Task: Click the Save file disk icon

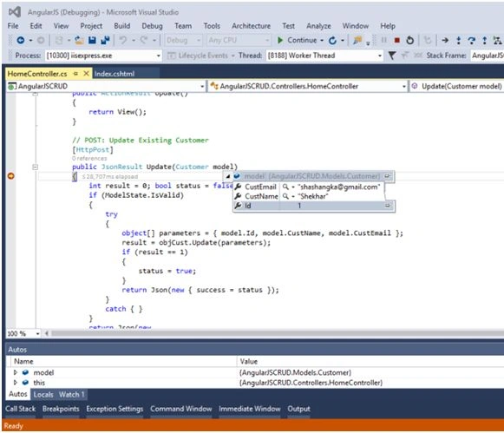Action: tap(92, 40)
